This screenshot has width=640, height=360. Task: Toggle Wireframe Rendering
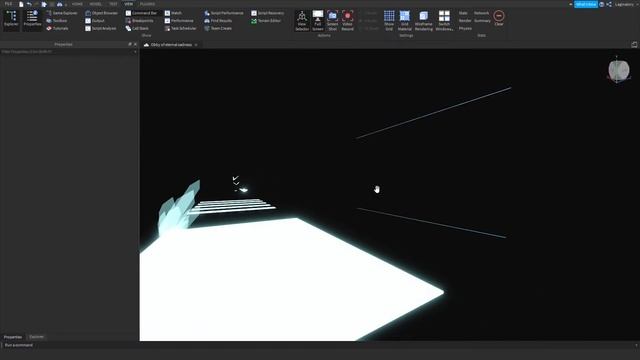coord(424,21)
